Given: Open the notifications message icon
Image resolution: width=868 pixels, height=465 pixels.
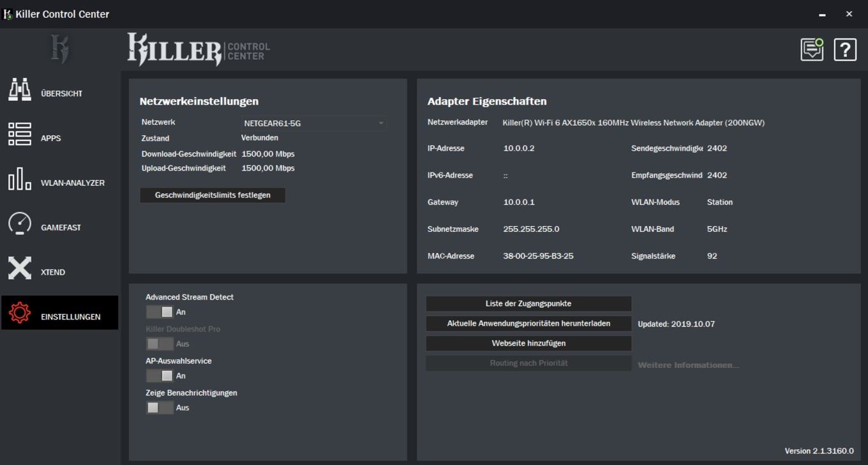Looking at the screenshot, I should (812, 50).
